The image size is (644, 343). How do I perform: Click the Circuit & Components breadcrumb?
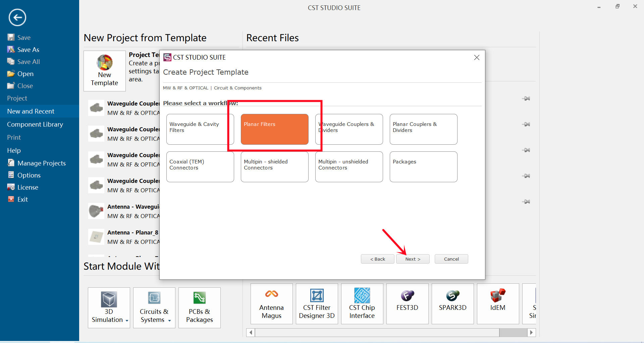click(x=237, y=88)
